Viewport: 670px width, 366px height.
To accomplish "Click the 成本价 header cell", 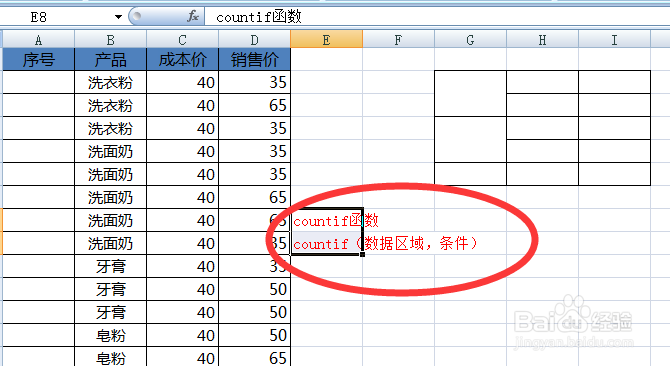I will pos(182,59).
